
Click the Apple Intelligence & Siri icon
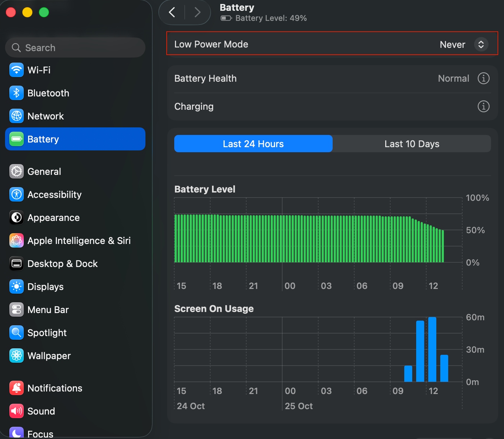pos(17,240)
